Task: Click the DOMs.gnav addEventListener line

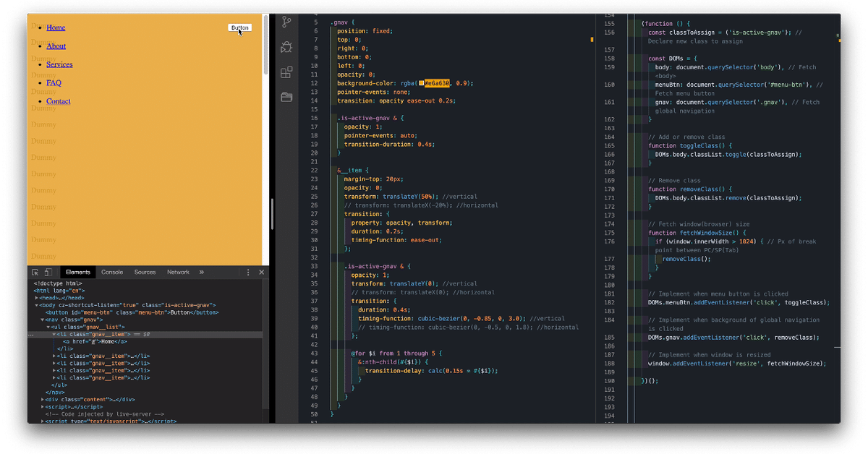Action: pos(733,337)
